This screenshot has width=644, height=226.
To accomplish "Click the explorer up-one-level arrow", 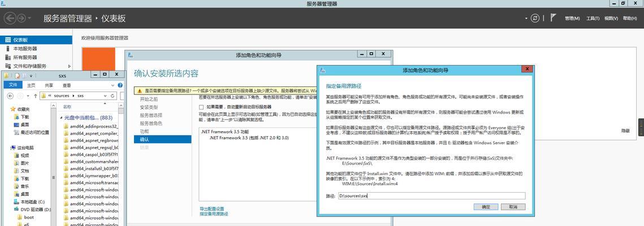I will pyautogui.click(x=35, y=95).
